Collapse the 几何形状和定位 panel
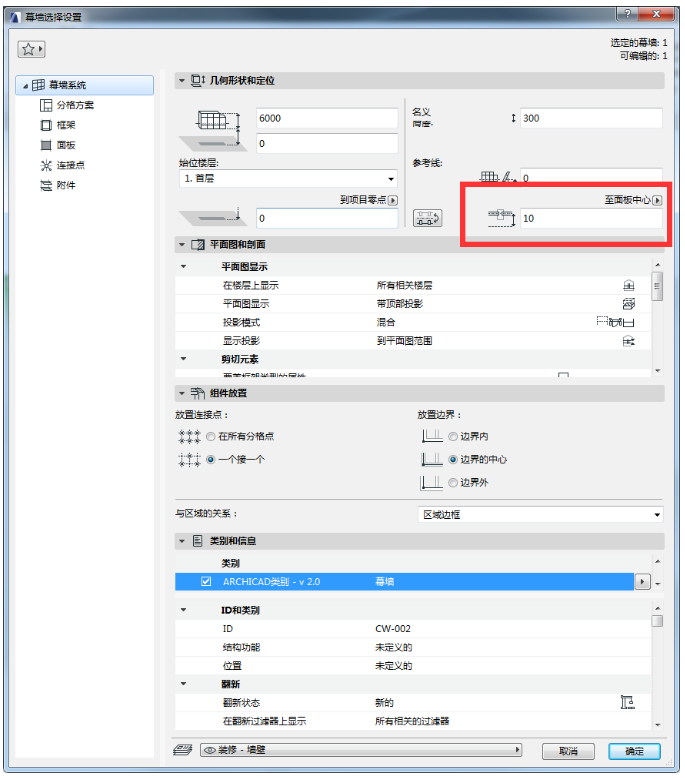This screenshot has height=778, width=685. (182, 80)
